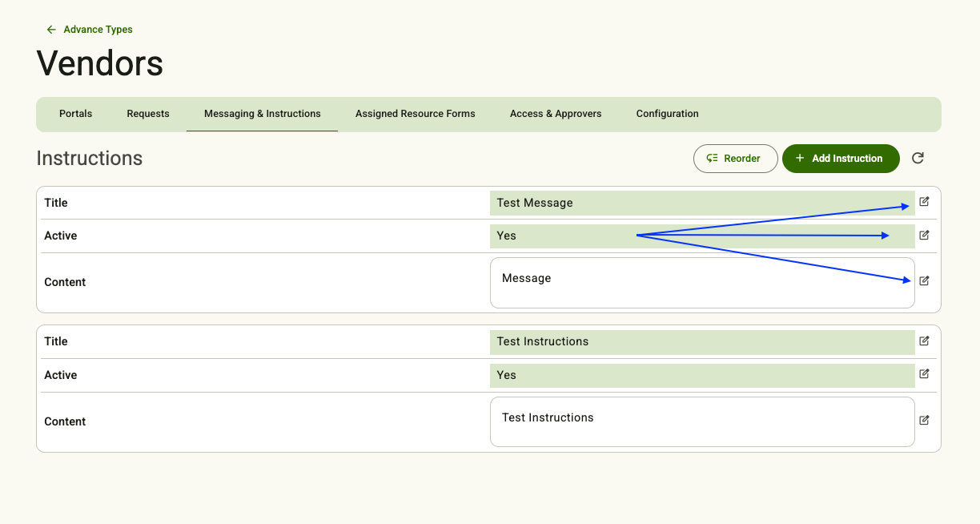
Task: Click Add Instruction button
Action: pyautogui.click(x=841, y=159)
